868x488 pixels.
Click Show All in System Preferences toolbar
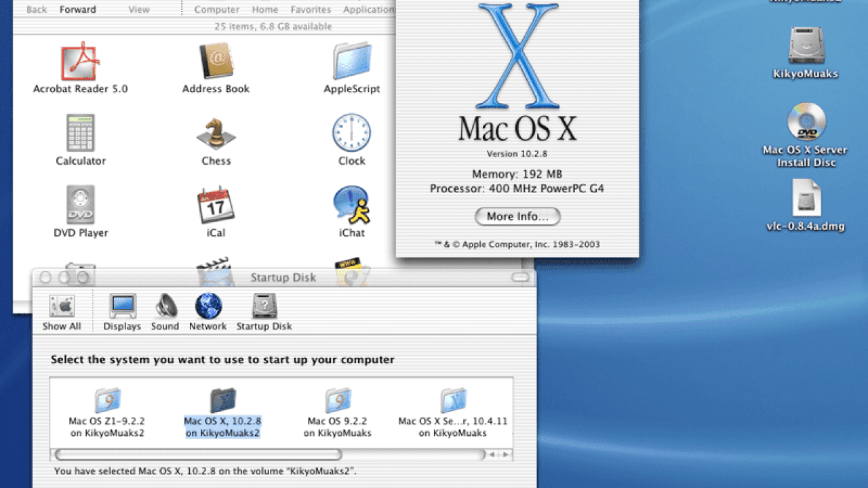[x=62, y=312]
